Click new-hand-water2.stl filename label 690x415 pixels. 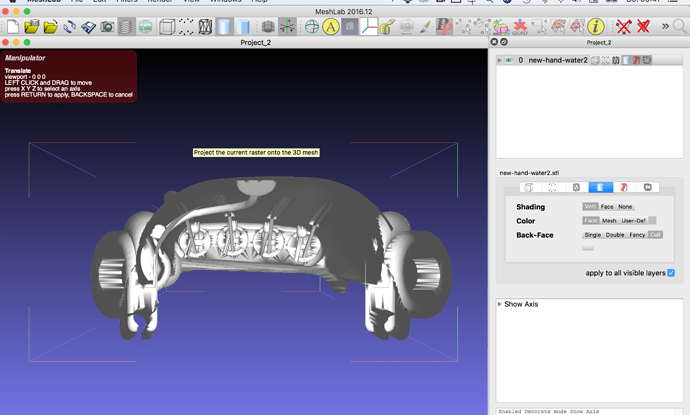[x=529, y=173]
